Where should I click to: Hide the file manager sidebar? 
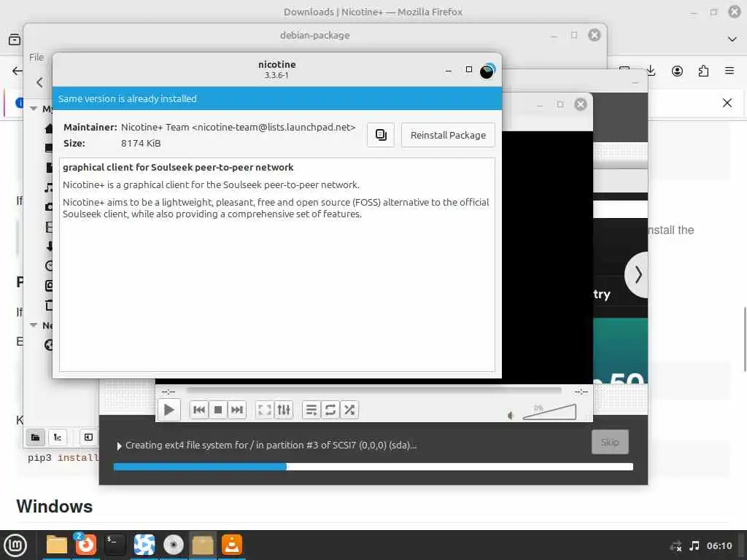(x=88, y=437)
